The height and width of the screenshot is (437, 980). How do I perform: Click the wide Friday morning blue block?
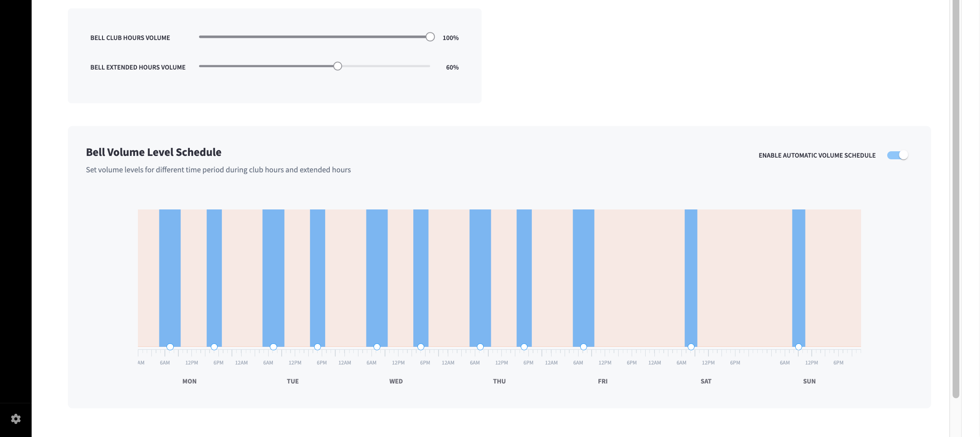coord(584,278)
